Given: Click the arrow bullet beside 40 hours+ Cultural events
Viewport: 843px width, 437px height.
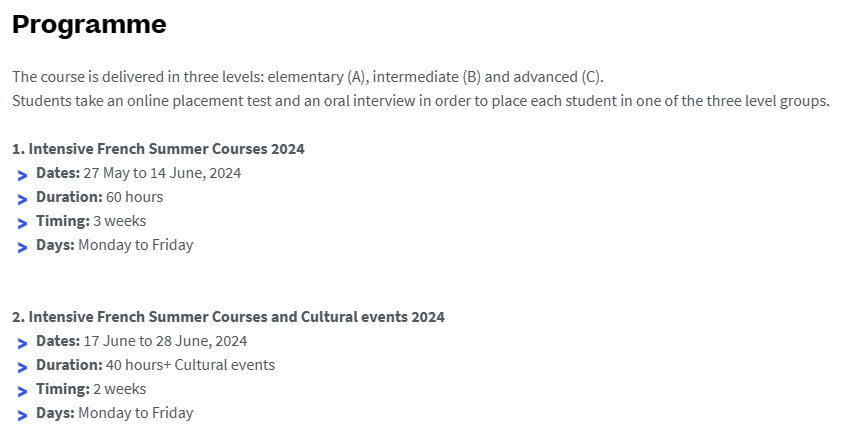Looking at the screenshot, I should click(x=22, y=367).
